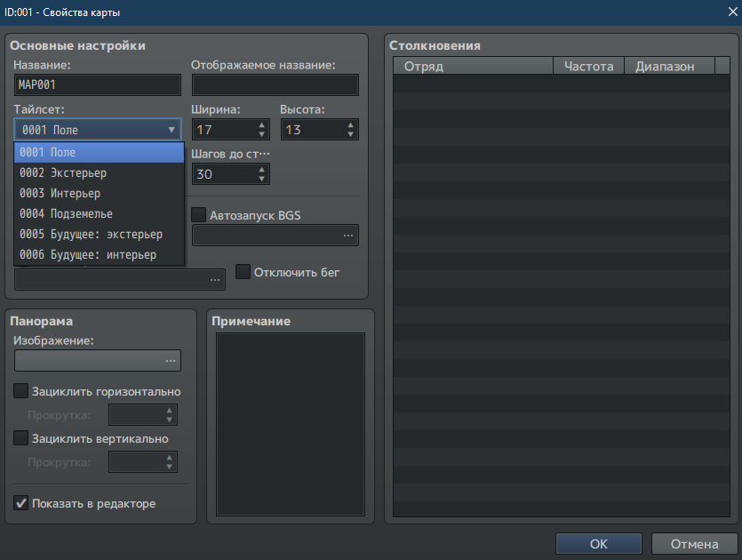Click the first empty Столкновения list row
742x560 pixels.
click(x=562, y=84)
